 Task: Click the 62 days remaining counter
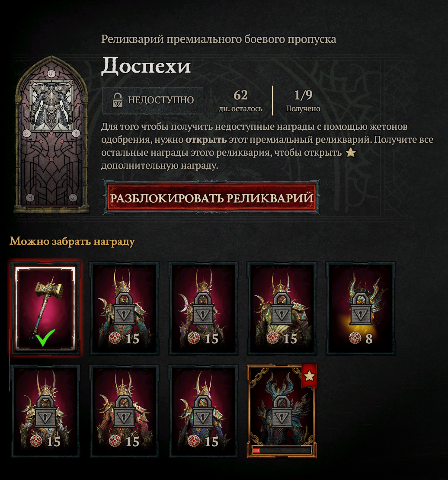[240, 101]
